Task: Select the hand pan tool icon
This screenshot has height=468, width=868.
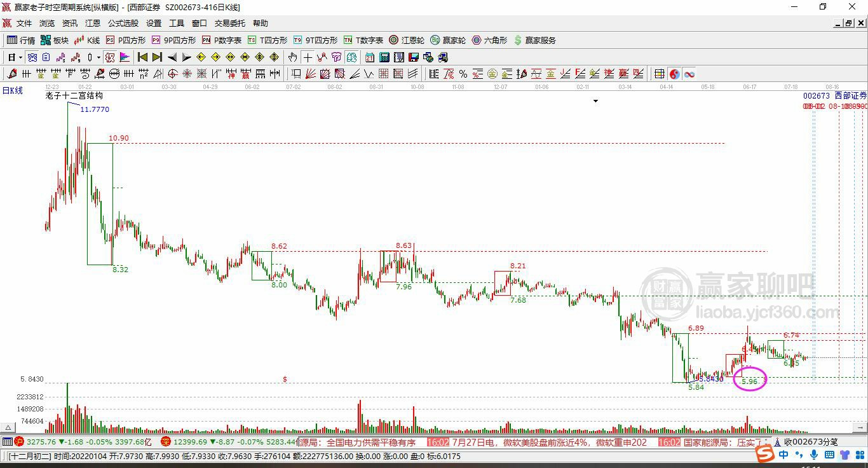Action: 292,57
